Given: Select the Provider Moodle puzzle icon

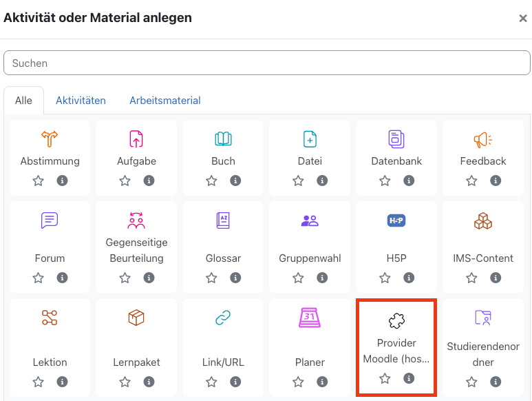Looking at the screenshot, I should coord(396,321).
